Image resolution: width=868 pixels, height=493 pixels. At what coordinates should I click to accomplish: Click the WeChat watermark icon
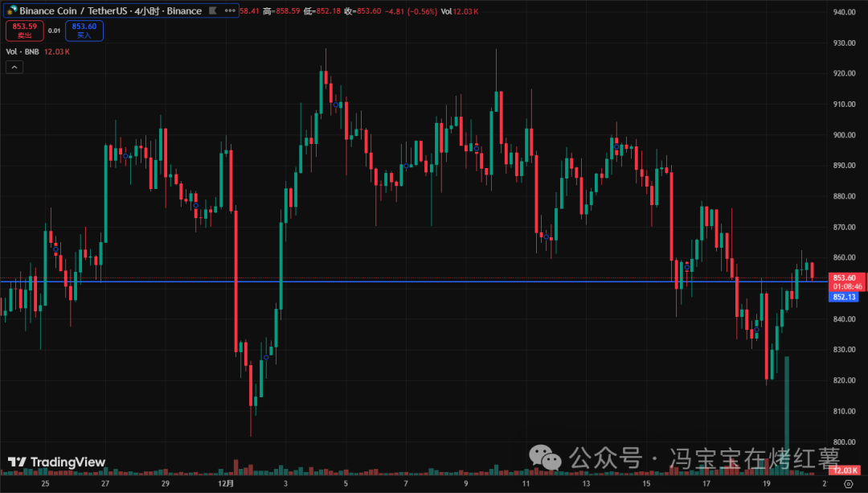(x=551, y=458)
